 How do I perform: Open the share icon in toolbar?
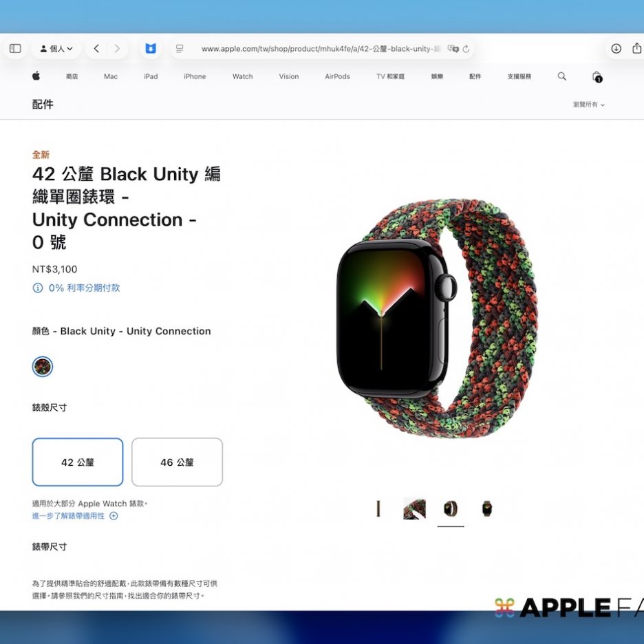click(x=636, y=48)
